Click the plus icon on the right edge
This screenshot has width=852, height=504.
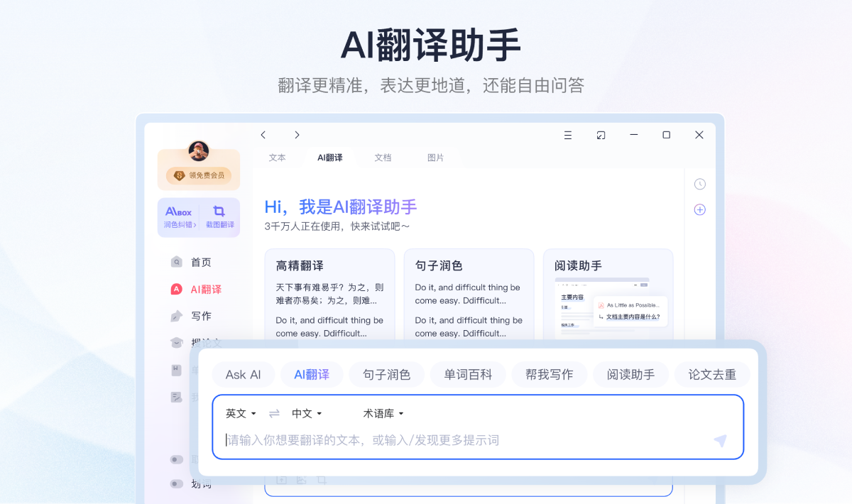699,209
